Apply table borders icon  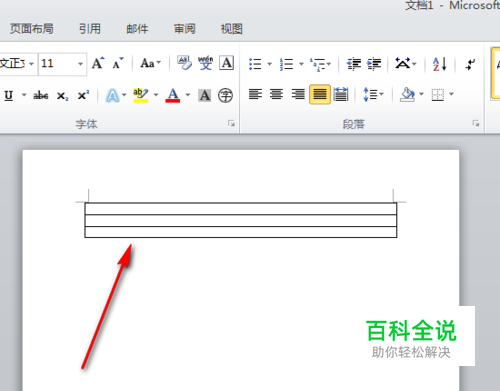tap(438, 95)
